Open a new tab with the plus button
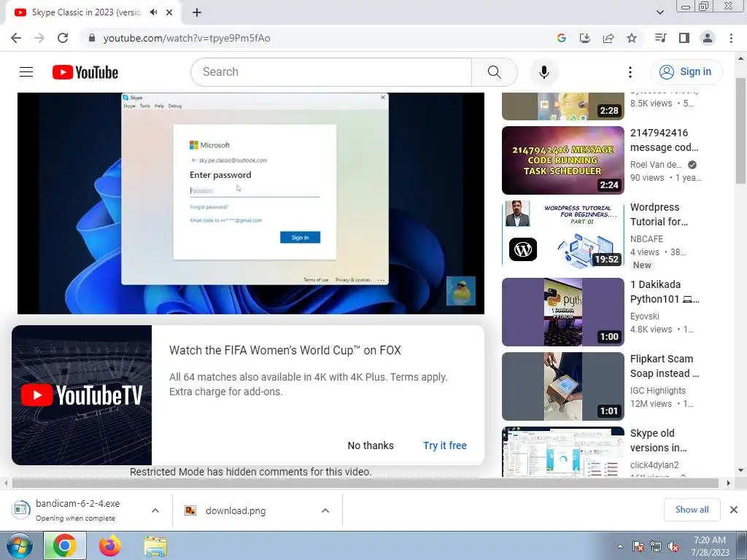This screenshot has width=747, height=560. pos(197,12)
